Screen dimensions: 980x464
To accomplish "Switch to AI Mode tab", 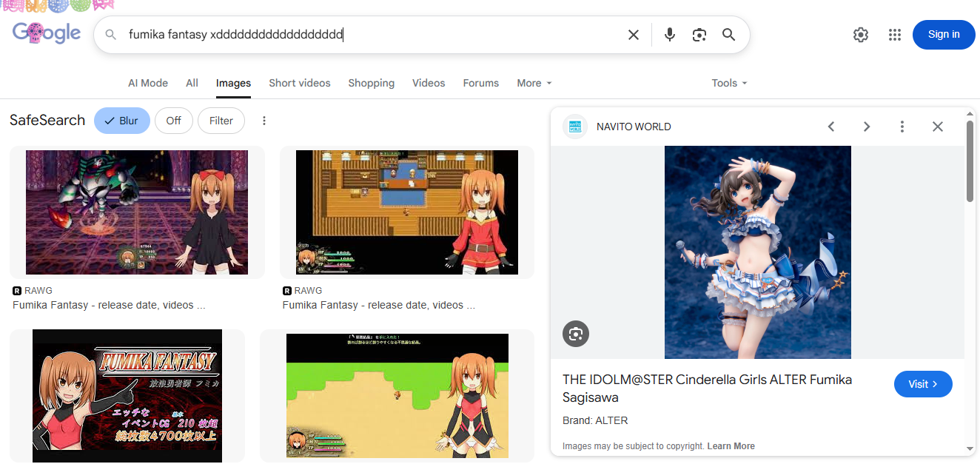I will click(x=148, y=83).
